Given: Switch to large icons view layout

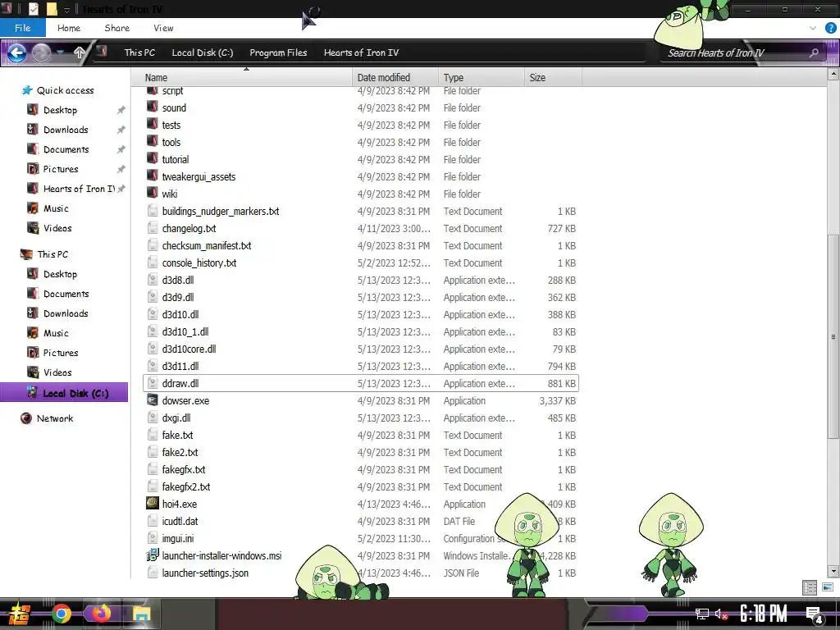Looking at the screenshot, I should point(827,587).
